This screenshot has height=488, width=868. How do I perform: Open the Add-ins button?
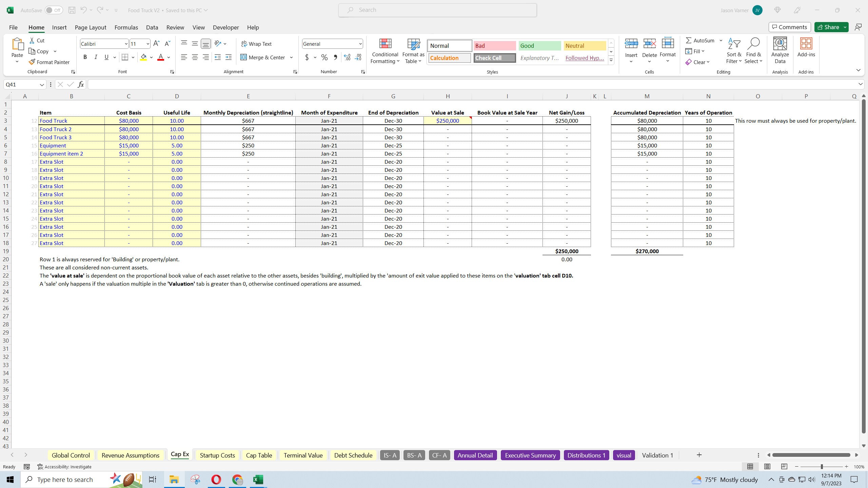pyautogui.click(x=806, y=47)
